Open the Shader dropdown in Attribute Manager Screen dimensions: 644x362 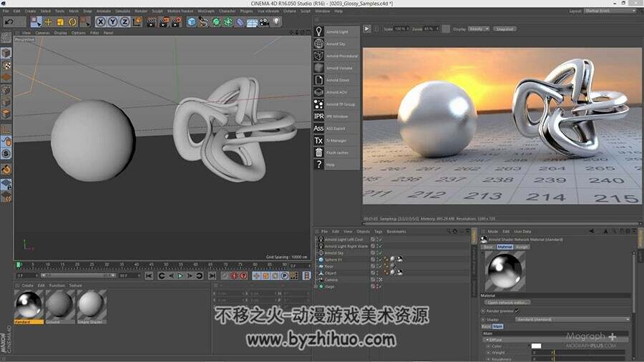(x=572, y=319)
